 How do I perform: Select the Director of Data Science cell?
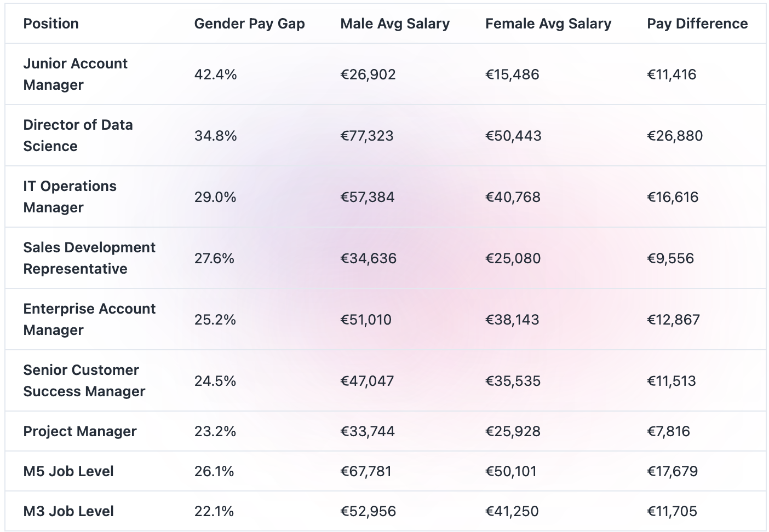pos(78,135)
